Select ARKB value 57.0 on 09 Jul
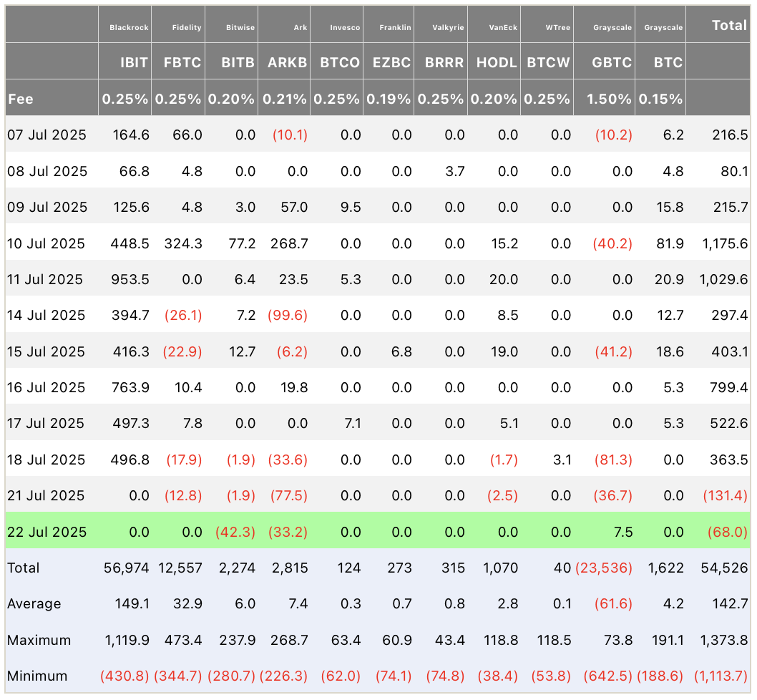Viewport: 757px width, 700px height. pos(294,208)
